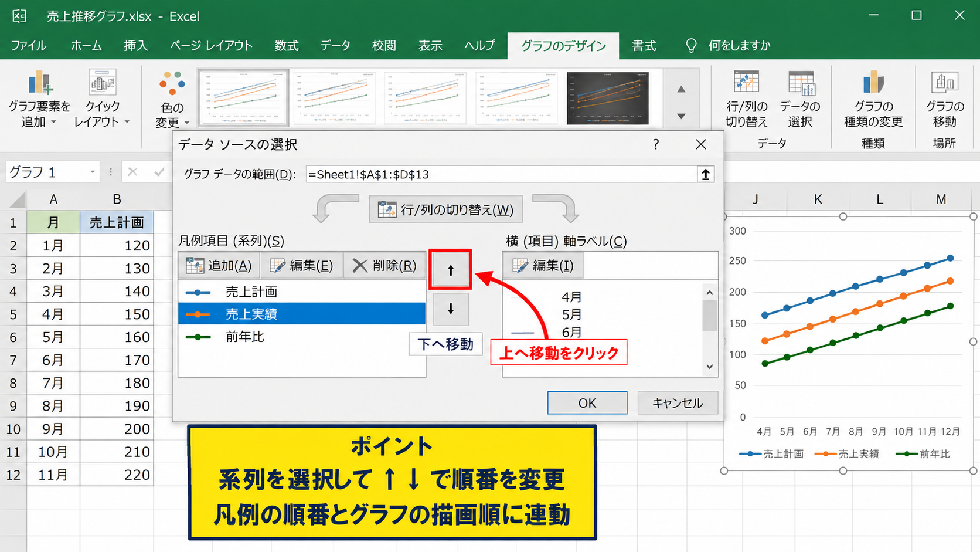Select the 売上計画 series in list
This screenshot has height=552, width=980.
[x=302, y=292]
